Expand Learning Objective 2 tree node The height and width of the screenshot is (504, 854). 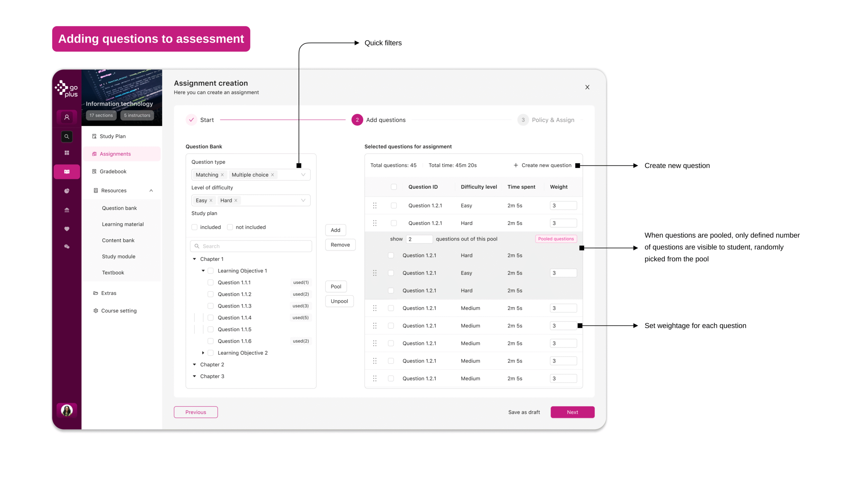tap(203, 353)
